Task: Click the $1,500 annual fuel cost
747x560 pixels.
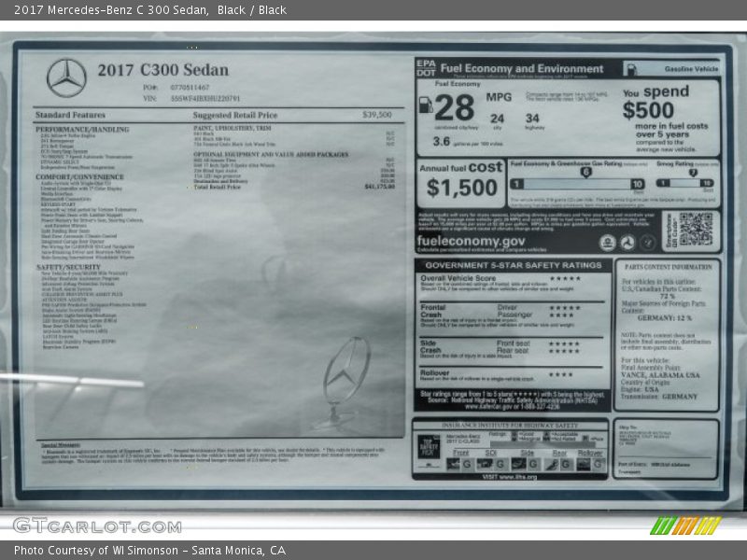Action: tap(461, 188)
